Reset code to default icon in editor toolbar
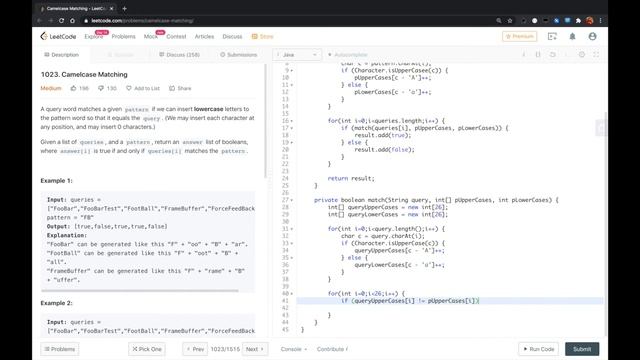This screenshot has height=360, width=640. pos(553,55)
